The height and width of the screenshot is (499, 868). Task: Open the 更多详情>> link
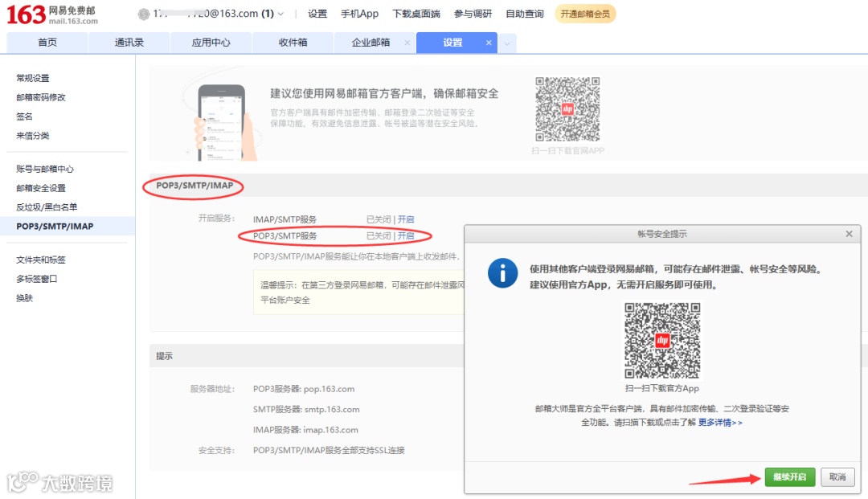click(x=720, y=423)
